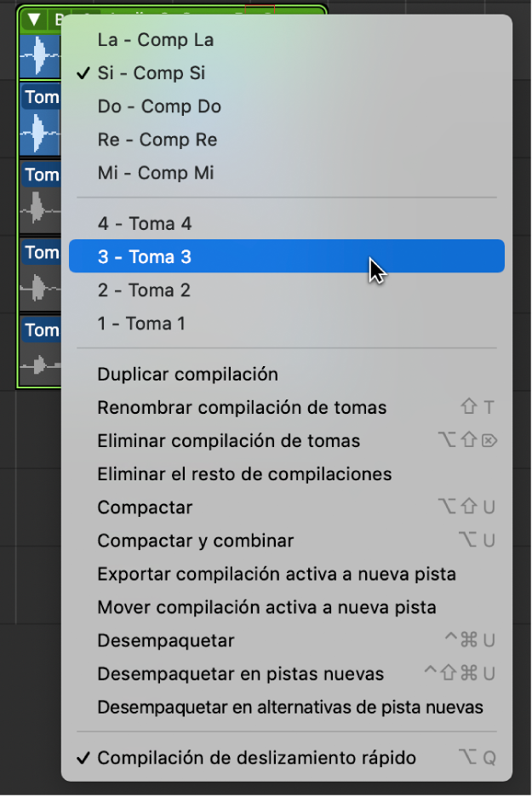The image size is (532, 797).
Task: Choose Mover compilación activa a nueva pista
Action: 266,607
